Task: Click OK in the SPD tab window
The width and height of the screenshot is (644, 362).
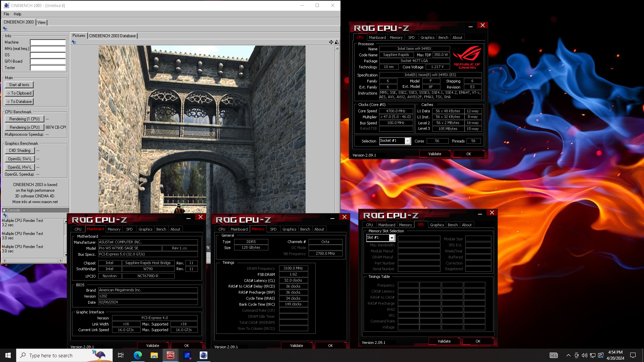Action: pyautogui.click(x=478, y=341)
